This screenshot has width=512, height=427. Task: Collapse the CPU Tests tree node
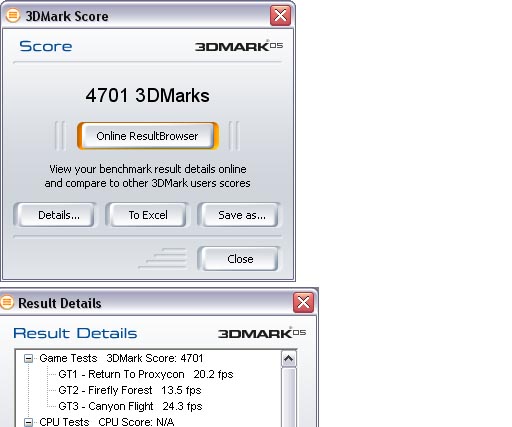(29, 422)
